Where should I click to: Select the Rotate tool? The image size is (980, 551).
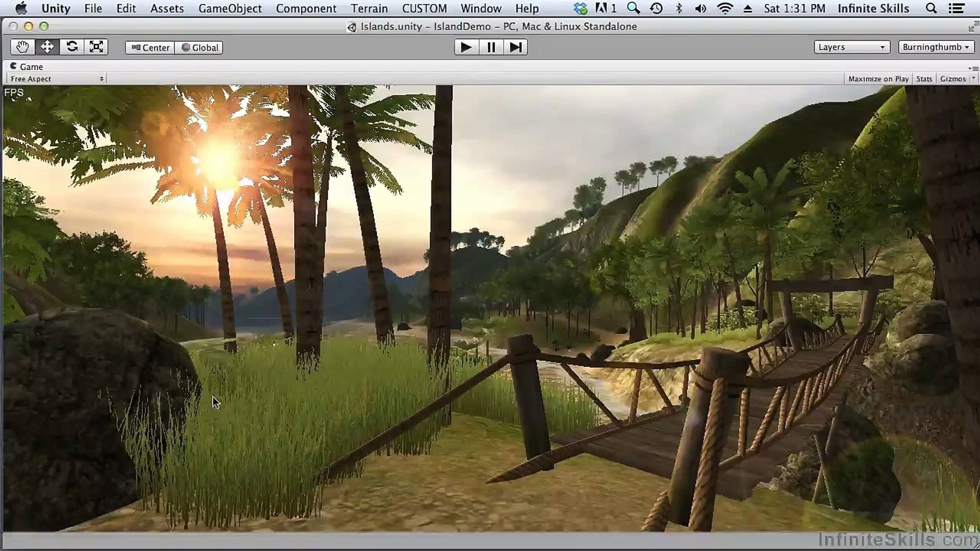pyautogui.click(x=72, y=47)
